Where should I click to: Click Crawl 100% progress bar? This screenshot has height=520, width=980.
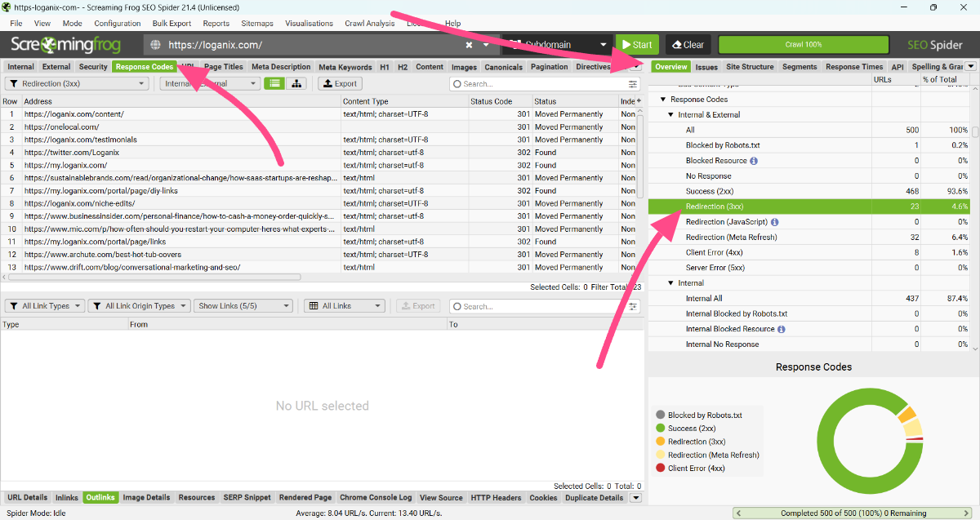coord(804,45)
